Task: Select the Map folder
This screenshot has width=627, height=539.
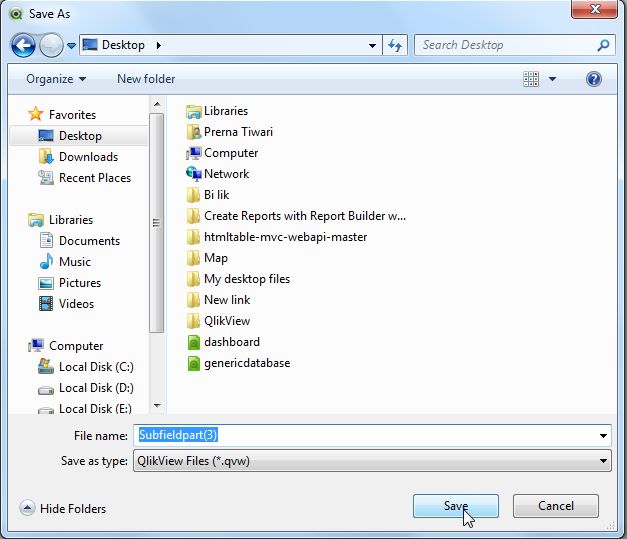Action: tap(207, 258)
